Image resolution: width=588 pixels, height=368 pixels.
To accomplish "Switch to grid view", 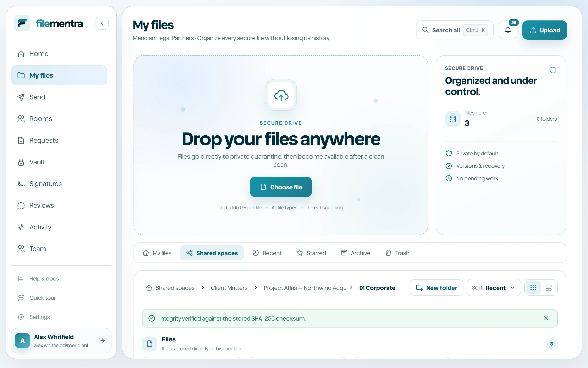I will 533,288.
